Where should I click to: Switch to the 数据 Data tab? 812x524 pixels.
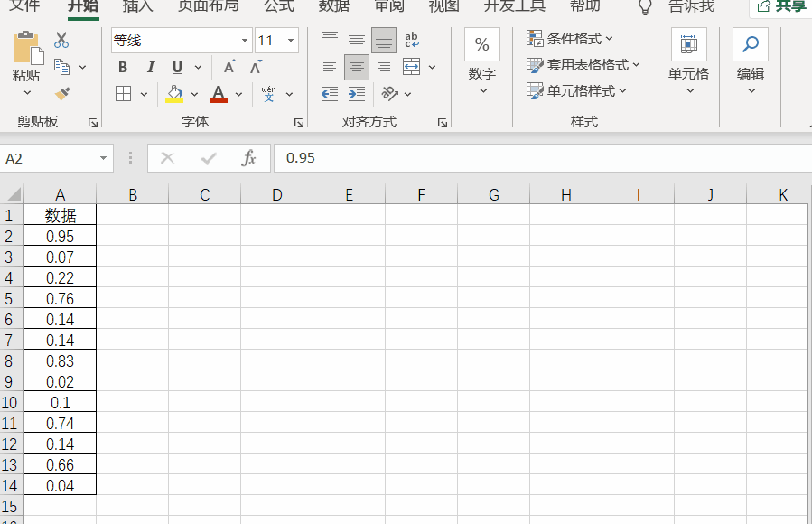[x=334, y=5]
